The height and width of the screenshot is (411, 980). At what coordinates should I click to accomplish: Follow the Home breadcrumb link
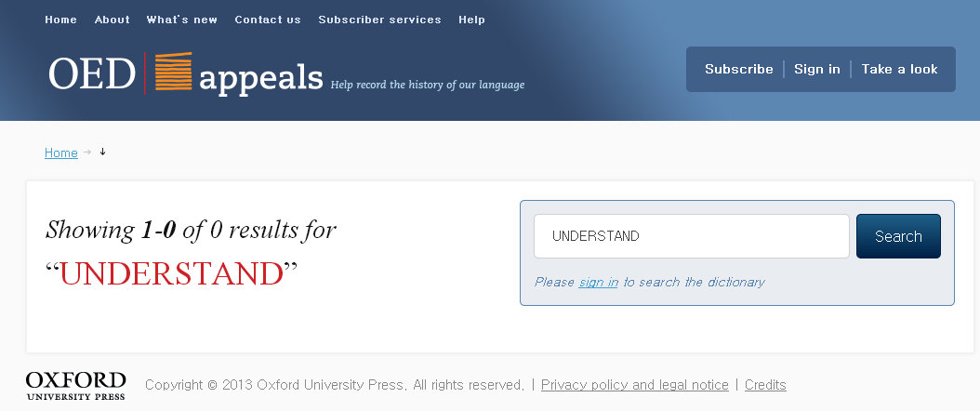coord(61,153)
